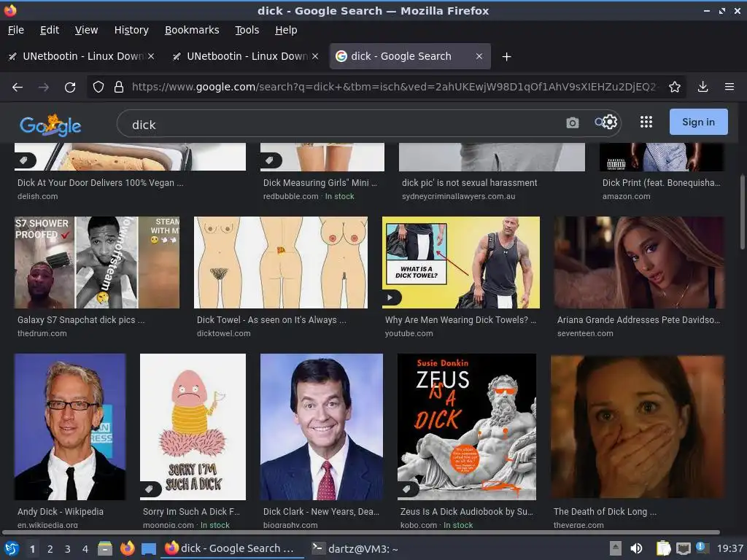Open the sorry cartoon card thumbnail
The height and width of the screenshot is (560, 747).
193,427
